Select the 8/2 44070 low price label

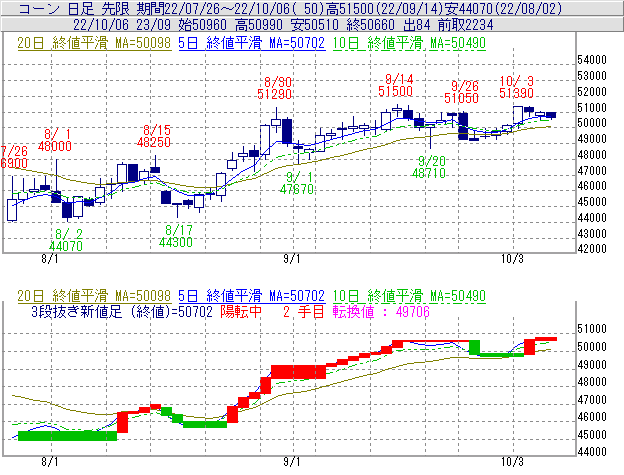point(65,239)
